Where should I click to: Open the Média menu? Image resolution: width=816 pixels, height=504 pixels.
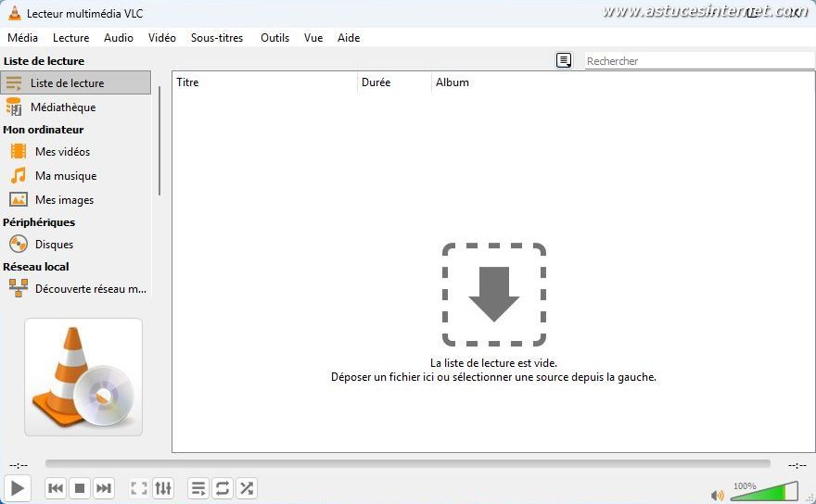tap(22, 38)
